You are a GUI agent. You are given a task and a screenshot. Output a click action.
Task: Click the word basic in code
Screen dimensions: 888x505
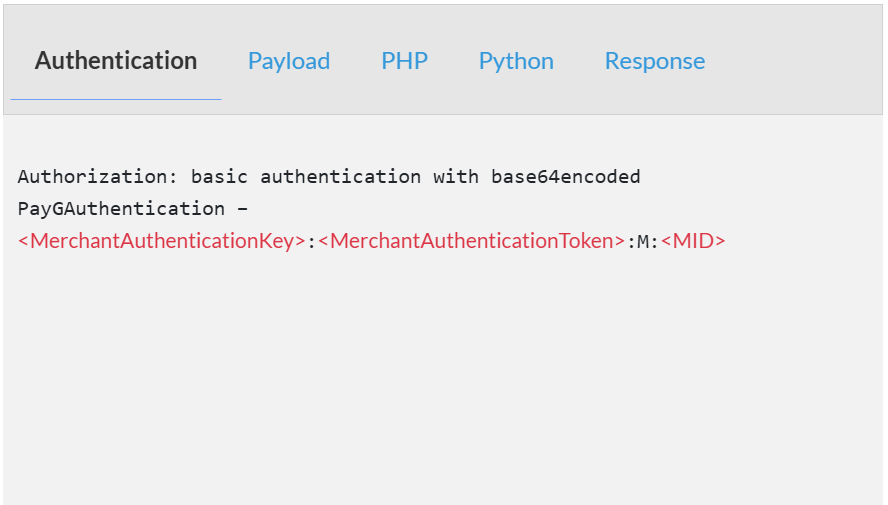point(219,177)
